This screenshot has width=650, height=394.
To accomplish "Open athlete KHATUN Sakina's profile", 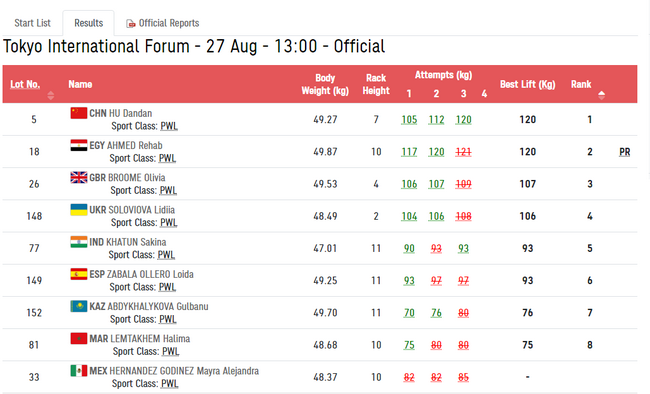I will (x=136, y=242).
